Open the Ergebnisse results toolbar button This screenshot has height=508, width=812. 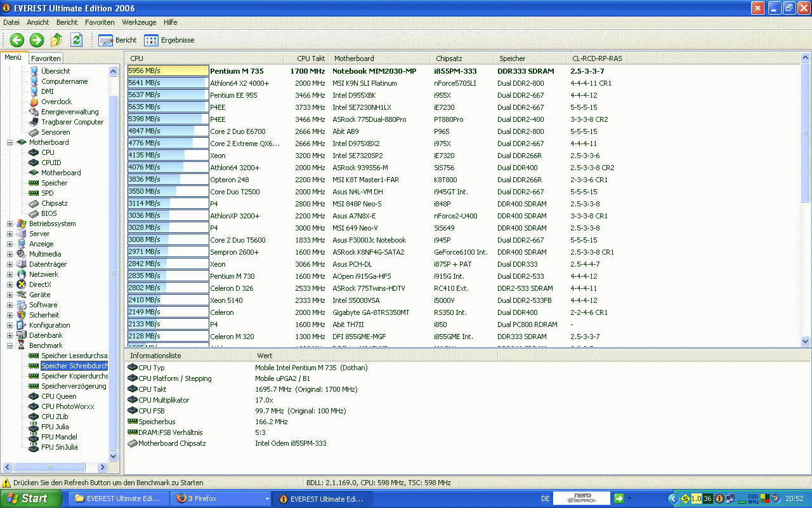[x=169, y=40]
